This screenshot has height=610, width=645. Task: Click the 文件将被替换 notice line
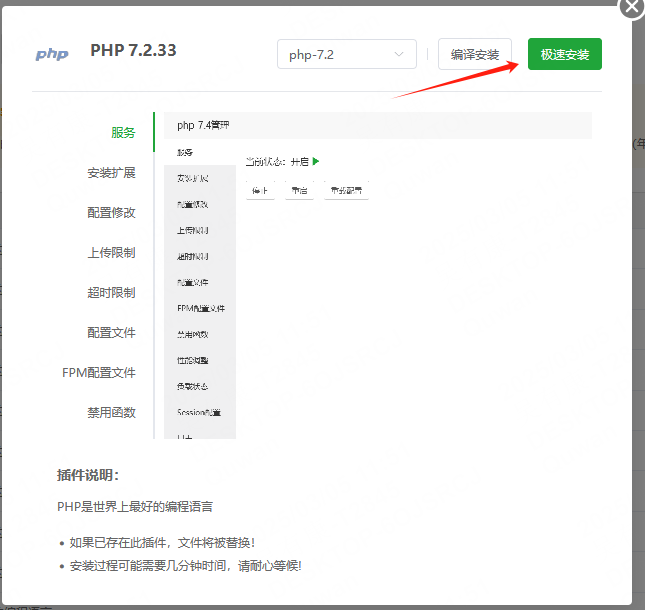click(x=162, y=543)
